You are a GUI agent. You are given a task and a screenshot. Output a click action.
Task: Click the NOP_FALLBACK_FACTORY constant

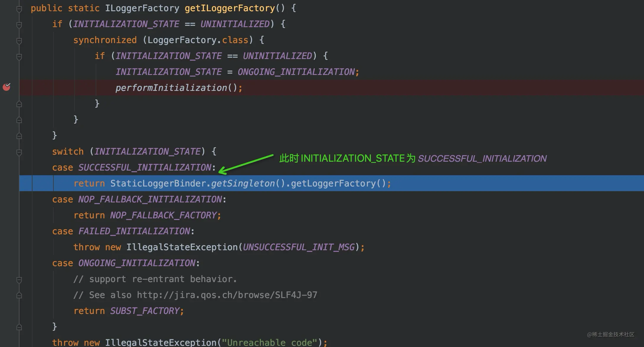click(x=164, y=215)
